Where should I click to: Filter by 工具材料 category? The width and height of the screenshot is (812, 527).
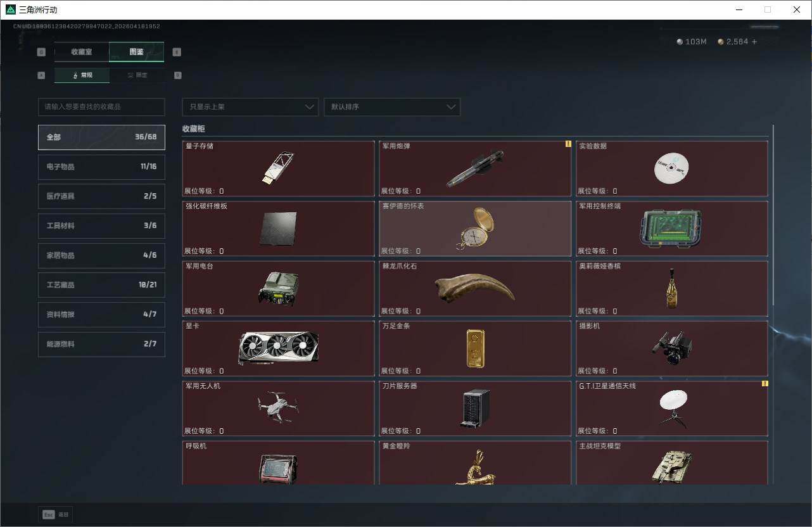coord(101,226)
